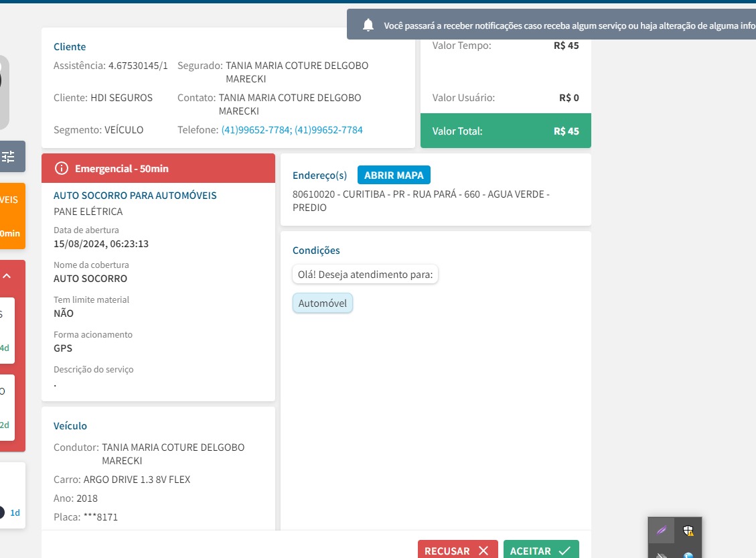Click the Valor Total R$ 45 bar

[x=506, y=131]
